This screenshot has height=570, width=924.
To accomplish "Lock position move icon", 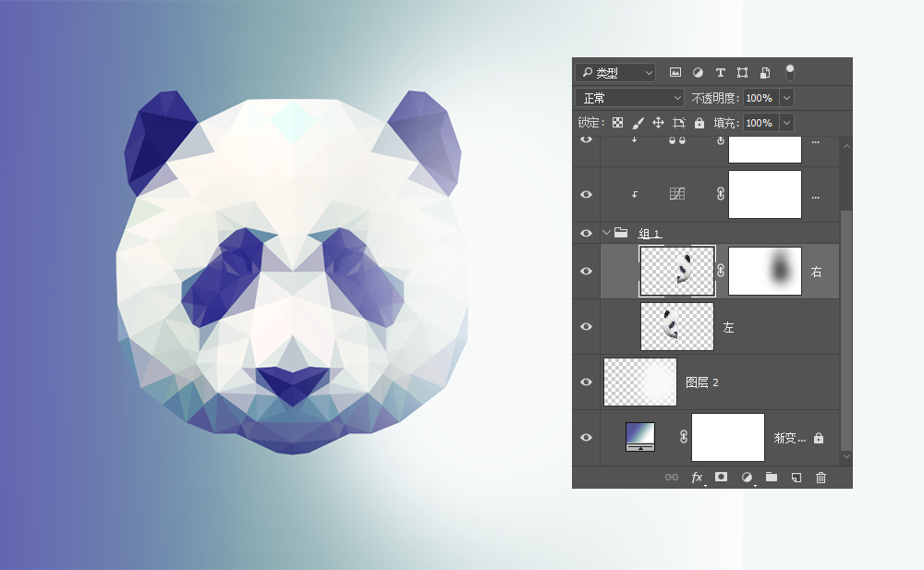I will pyautogui.click(x=658, y=123).
